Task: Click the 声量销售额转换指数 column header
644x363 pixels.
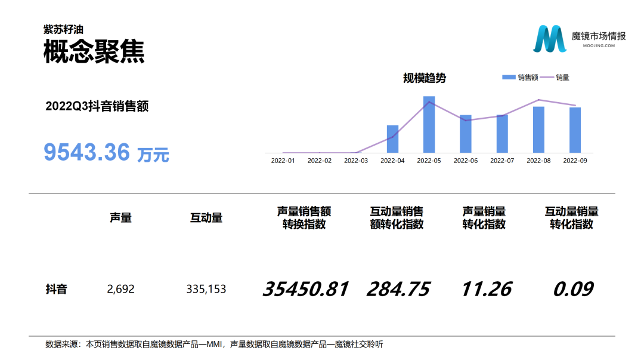Action: [x=304, y=218]
